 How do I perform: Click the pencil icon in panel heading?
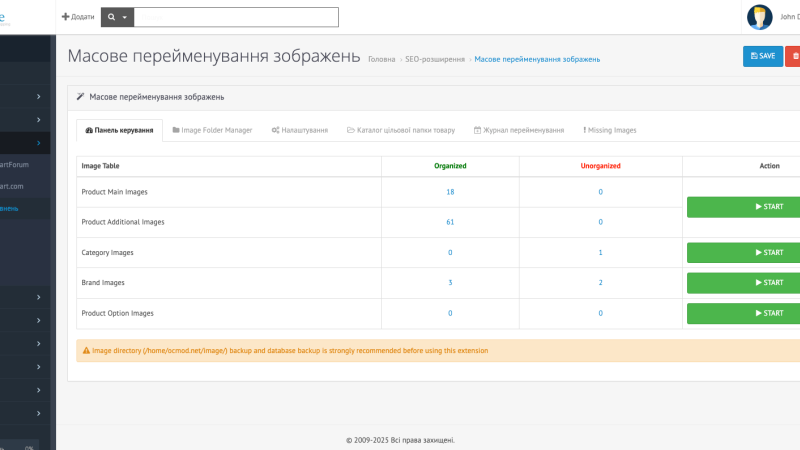[80, 96]
